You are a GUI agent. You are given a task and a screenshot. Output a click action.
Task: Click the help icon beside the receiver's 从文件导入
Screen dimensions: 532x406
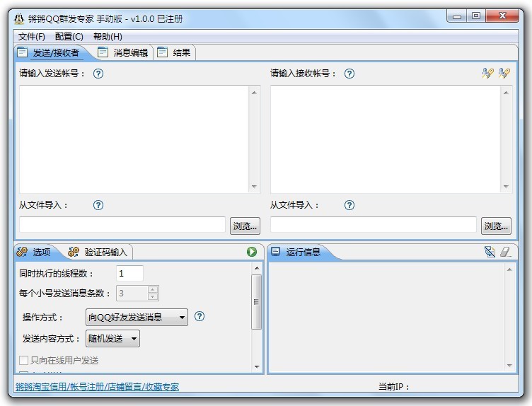(349, 205)
